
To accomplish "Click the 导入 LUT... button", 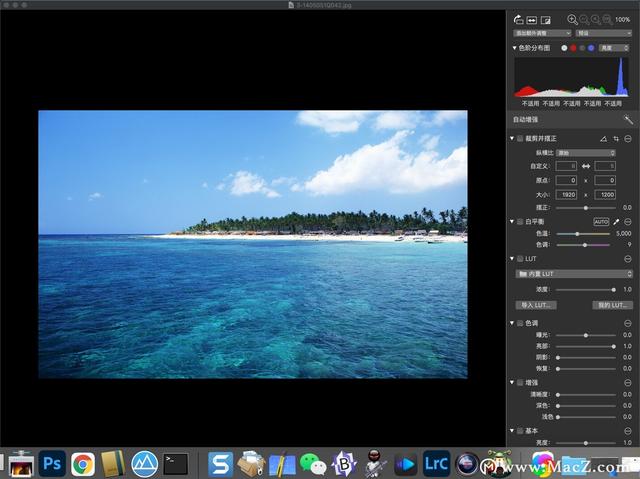I will (536, 305).
